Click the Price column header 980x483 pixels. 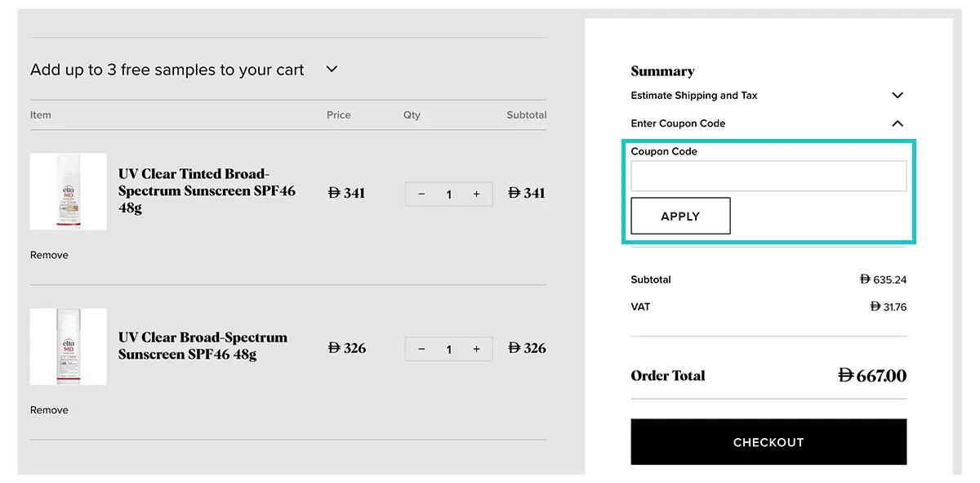(338, 115)
